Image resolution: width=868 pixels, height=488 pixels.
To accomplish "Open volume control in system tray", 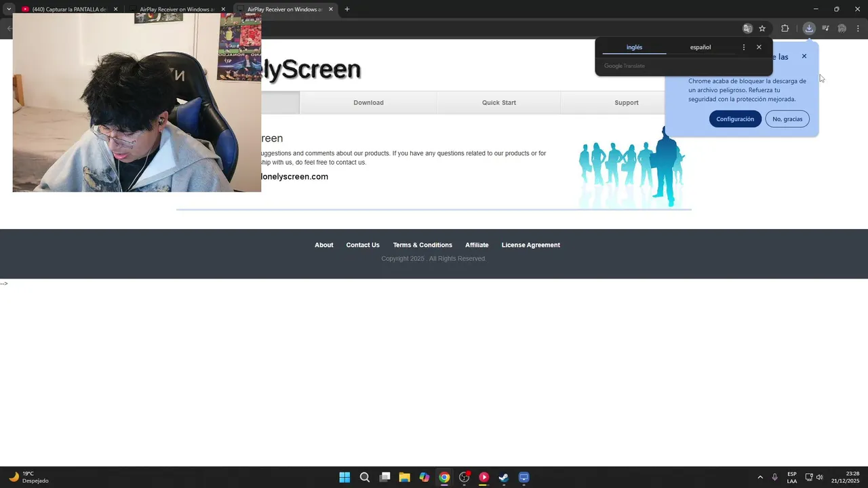I will [x=819, y=477].
